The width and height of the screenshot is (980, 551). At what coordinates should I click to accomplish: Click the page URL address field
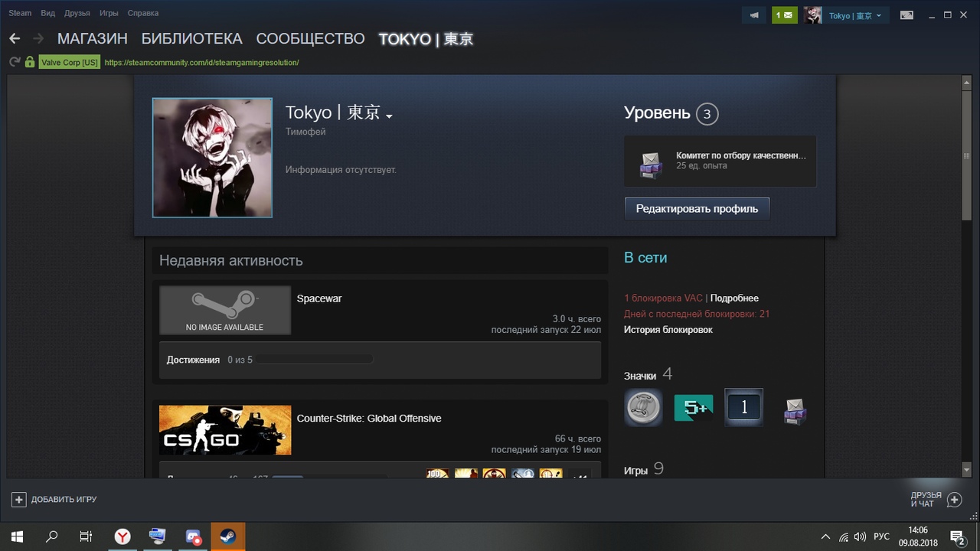[201, 62]
